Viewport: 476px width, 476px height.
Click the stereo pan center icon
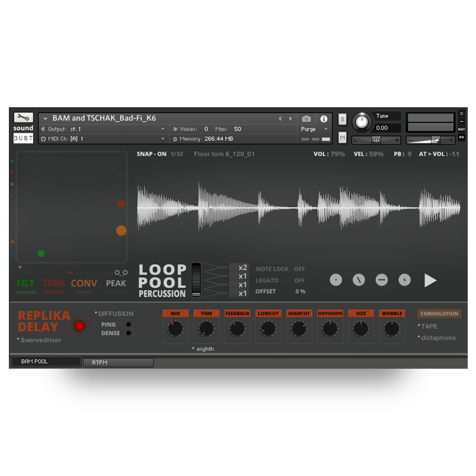[376, 140]
